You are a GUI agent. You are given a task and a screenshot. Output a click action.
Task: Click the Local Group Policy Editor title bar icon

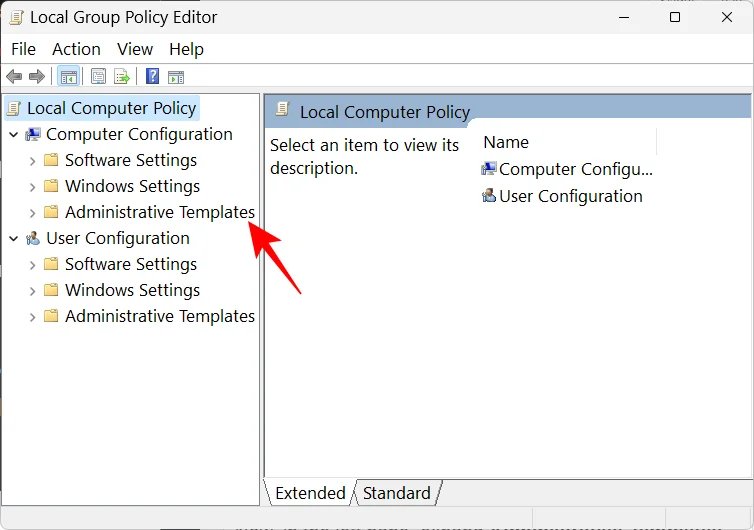click(x=16, y=17)
